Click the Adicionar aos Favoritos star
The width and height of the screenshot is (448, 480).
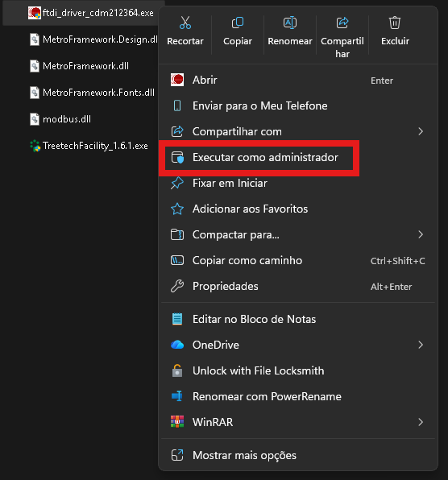tap(177, 209)
